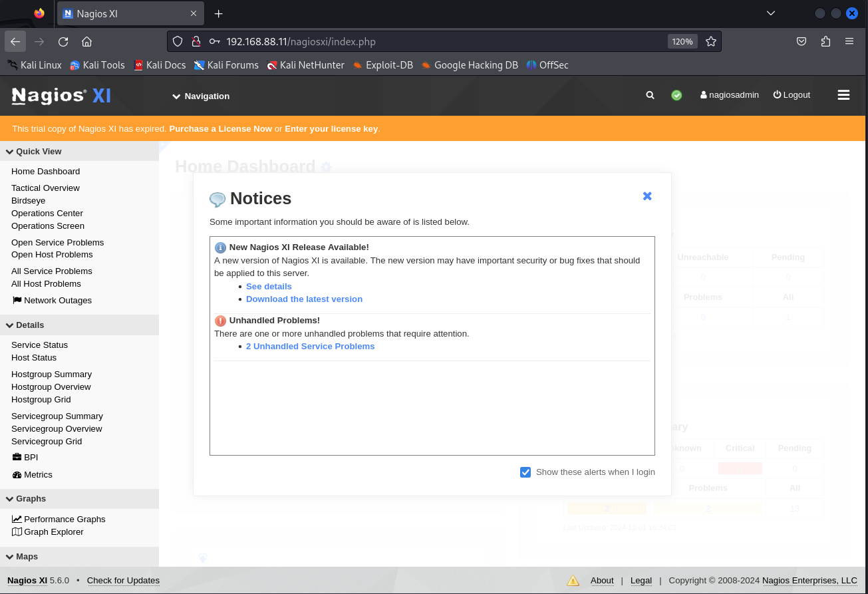The height and width of the screenshot is (594, 868).
Task: Click the 120% zoom level indicator
Action: click(x=682, y=41)
